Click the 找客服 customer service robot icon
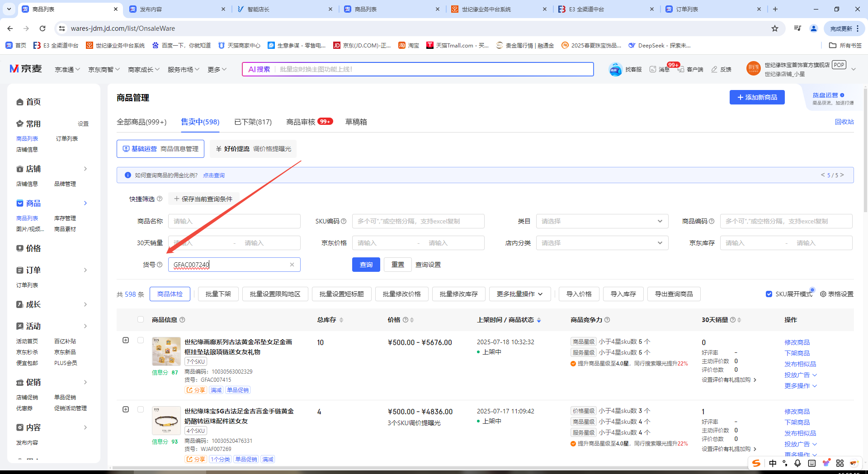This screenshot has width=868, height=474. click(615, 69)
